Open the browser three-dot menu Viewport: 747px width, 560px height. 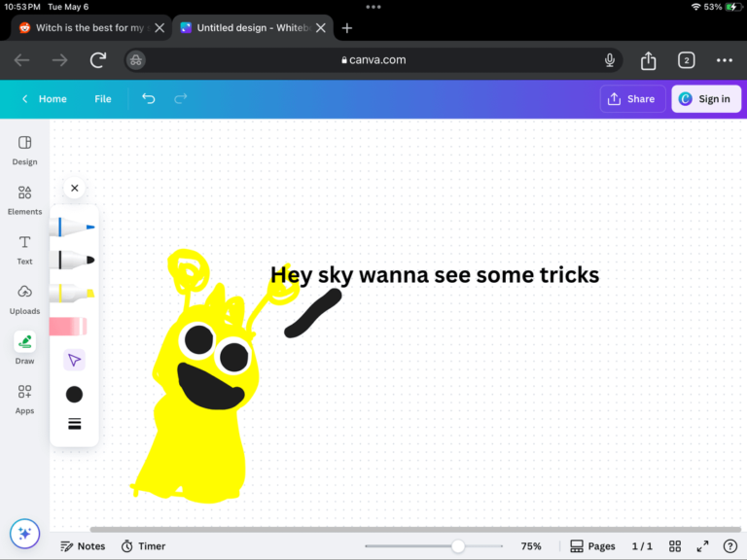(724, 60)
